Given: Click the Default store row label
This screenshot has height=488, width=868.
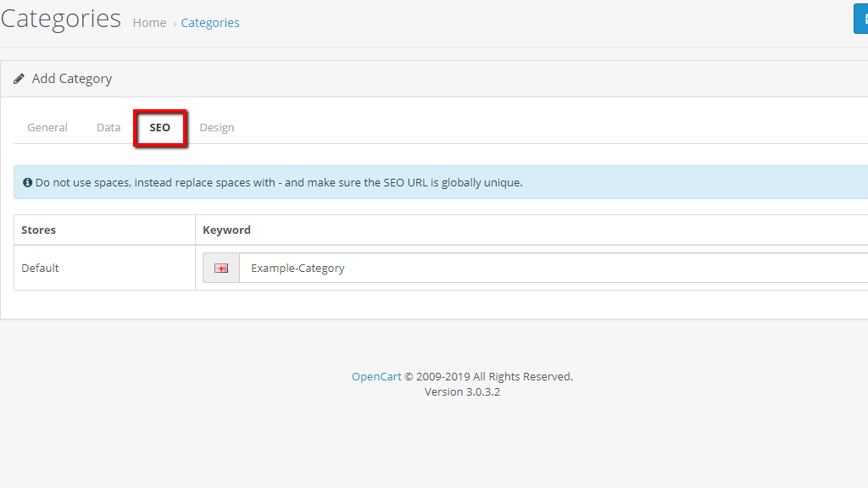Looking at the screenshot, I should [x=40, y=268].
